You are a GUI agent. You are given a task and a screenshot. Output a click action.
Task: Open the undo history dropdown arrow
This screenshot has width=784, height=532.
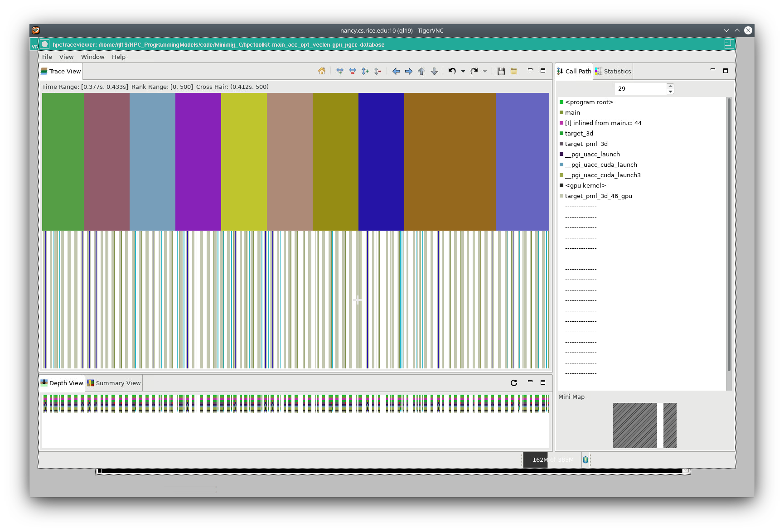tap(463, 71)
